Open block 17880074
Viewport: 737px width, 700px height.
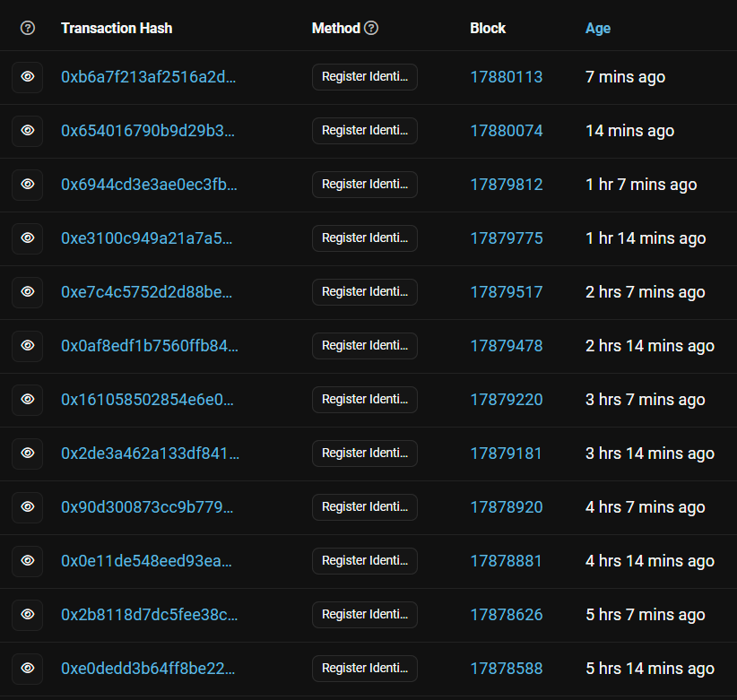pos(507,131)
